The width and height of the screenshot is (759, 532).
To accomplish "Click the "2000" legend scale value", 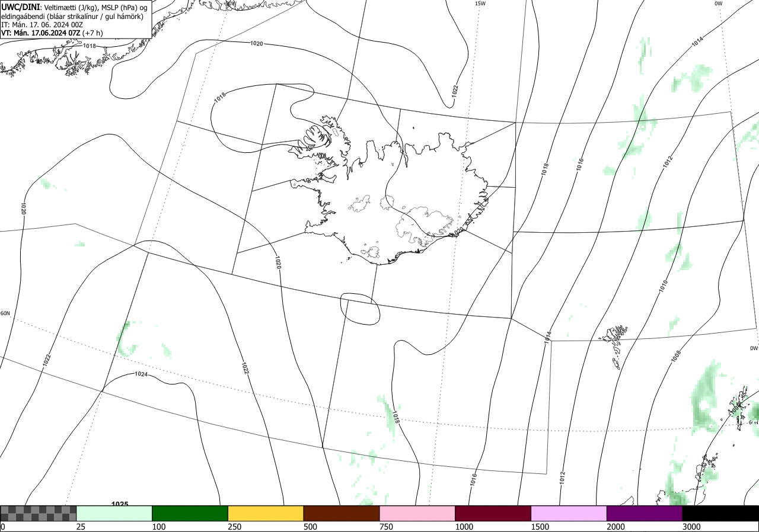I will [x=616, y=527].
